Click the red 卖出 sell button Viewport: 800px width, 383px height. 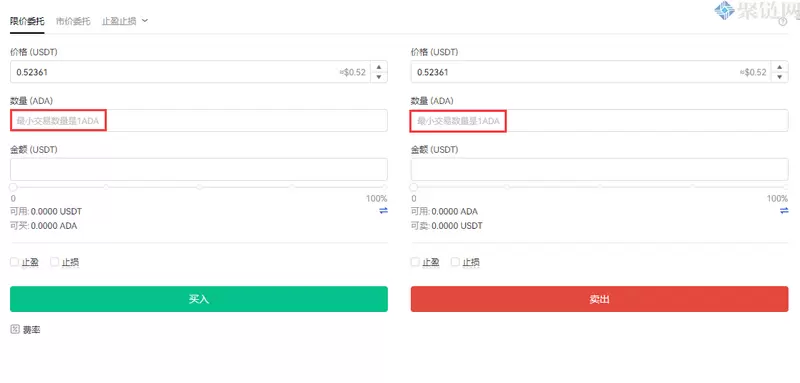(599, 299)
